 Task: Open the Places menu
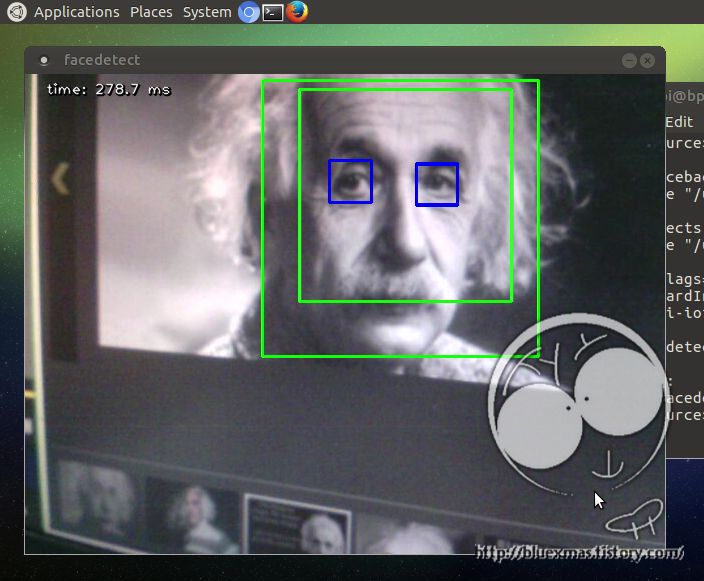pyautogui.click(x=151, y=12)
